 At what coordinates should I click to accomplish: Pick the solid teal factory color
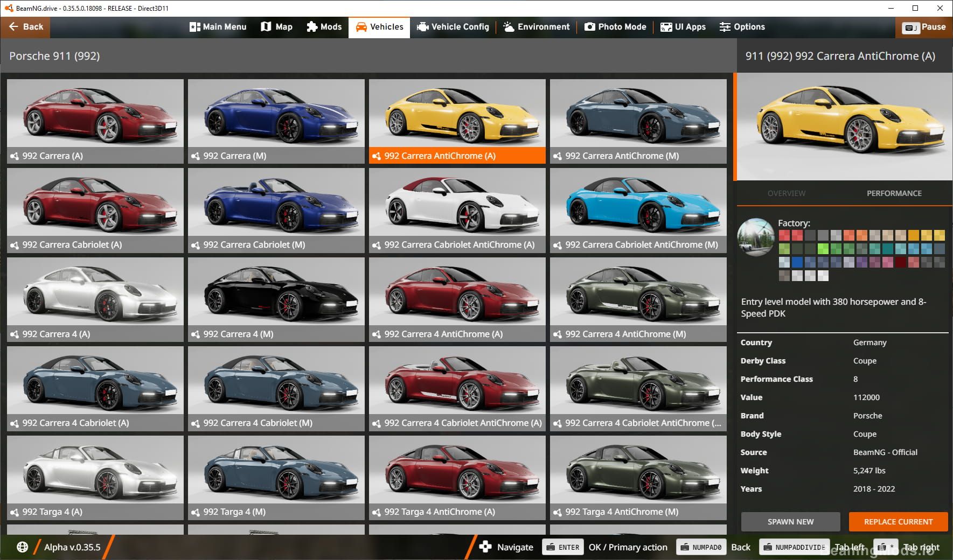[888, 249]
